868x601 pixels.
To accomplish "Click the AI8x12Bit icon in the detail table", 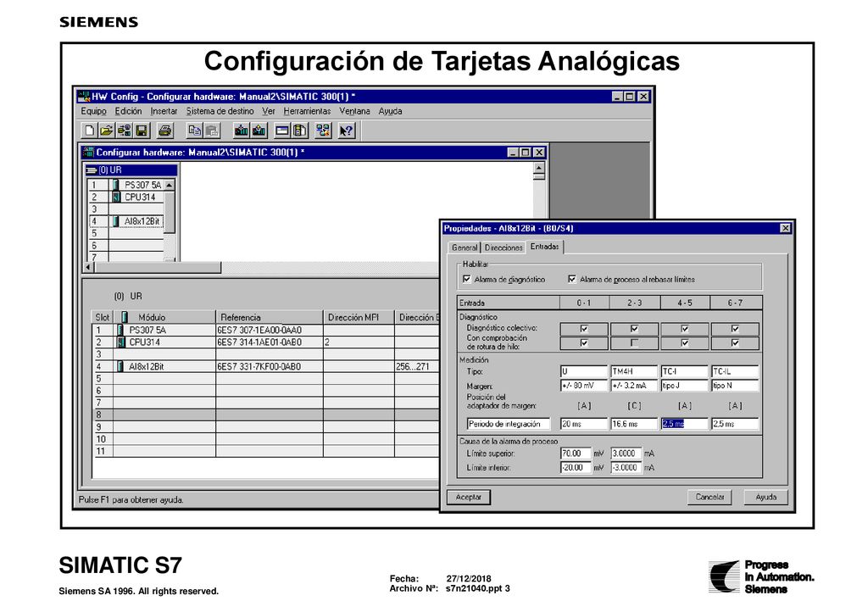I will point(120,366).
